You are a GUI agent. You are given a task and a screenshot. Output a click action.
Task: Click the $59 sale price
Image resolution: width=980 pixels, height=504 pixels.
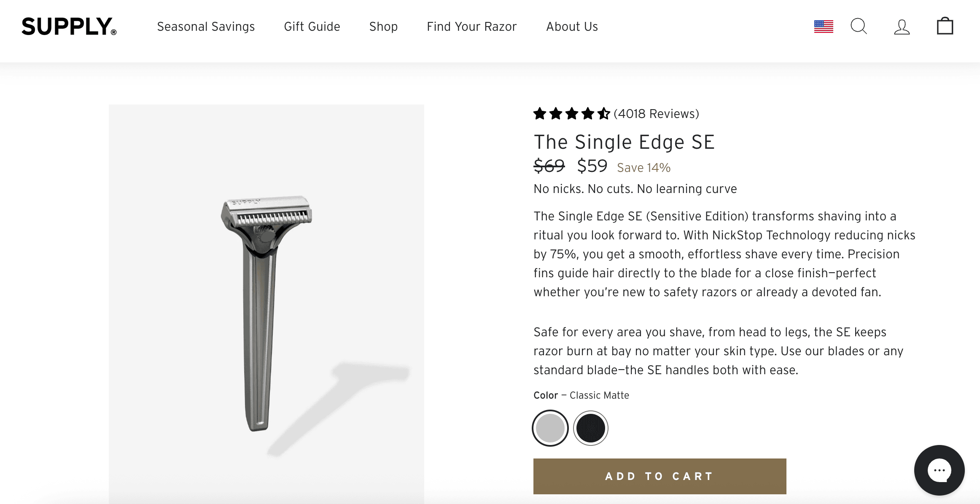(592, 166)
